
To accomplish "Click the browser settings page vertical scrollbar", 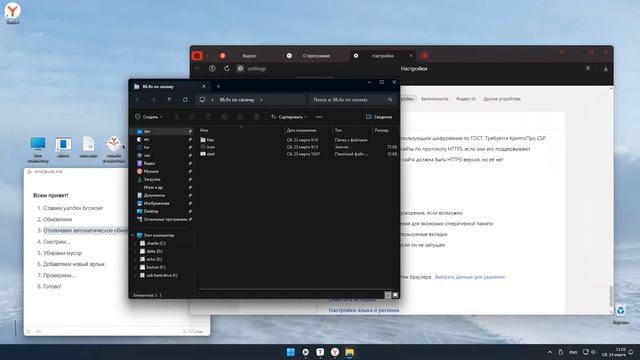I will (611, 296).
